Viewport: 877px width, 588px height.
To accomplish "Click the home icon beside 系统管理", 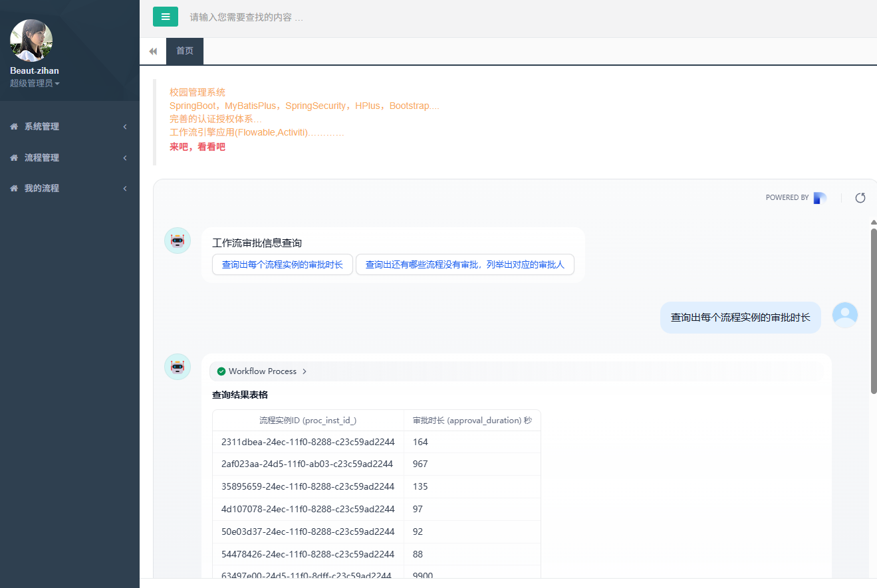I will 14,127.
